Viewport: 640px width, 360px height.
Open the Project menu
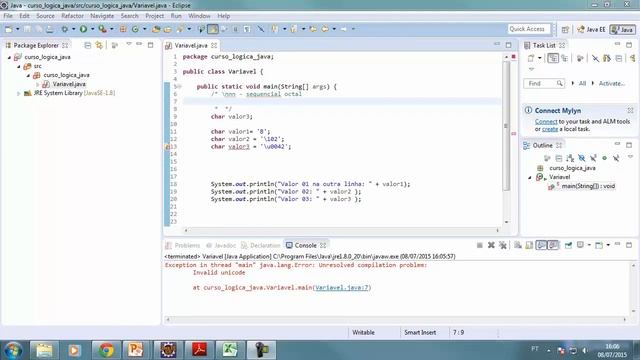coord(154,16)
